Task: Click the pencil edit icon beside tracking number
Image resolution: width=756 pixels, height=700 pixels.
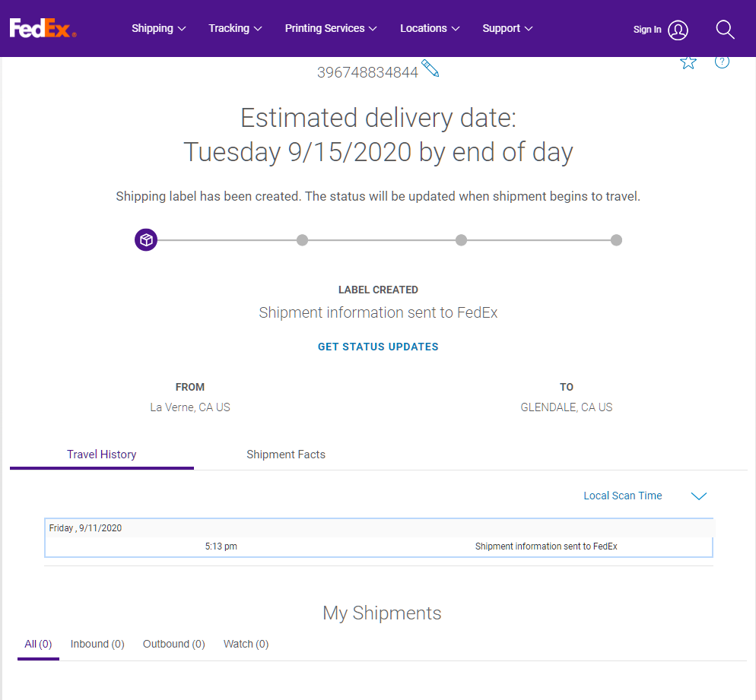Action: pyautogui.click(x=430, y=69)
